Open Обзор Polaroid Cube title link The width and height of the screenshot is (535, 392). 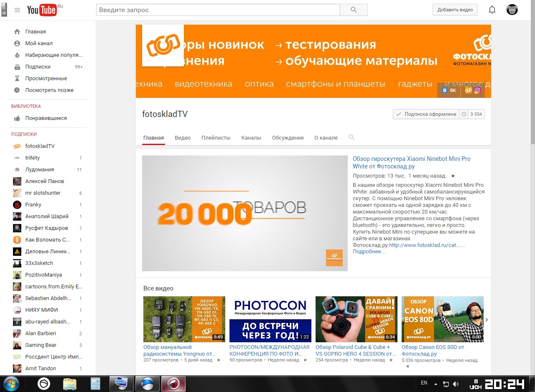355,350
